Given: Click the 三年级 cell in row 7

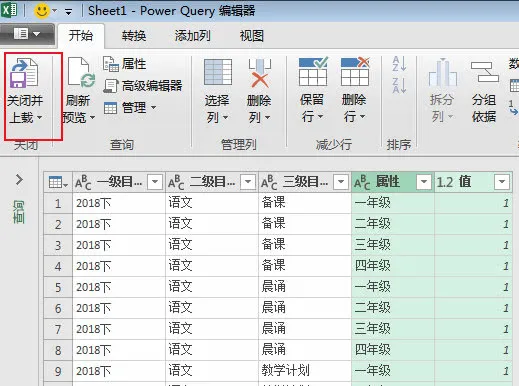Looking at the screenshot, I should pos(393,329).
